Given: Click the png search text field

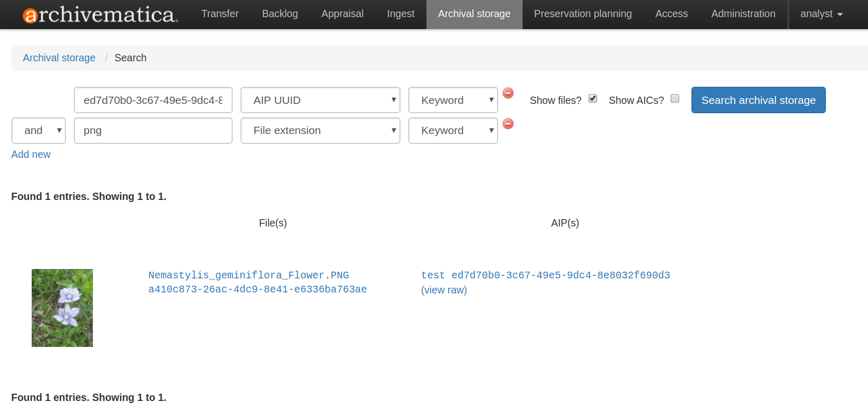Looking at the screenshot, I should 153,131.
